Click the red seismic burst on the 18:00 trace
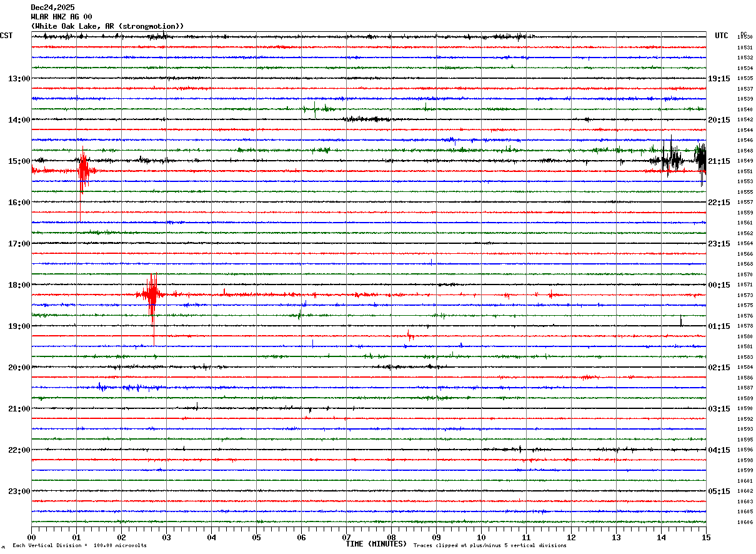The height and width of the screenshot is (554, 756). pos(152,293)
